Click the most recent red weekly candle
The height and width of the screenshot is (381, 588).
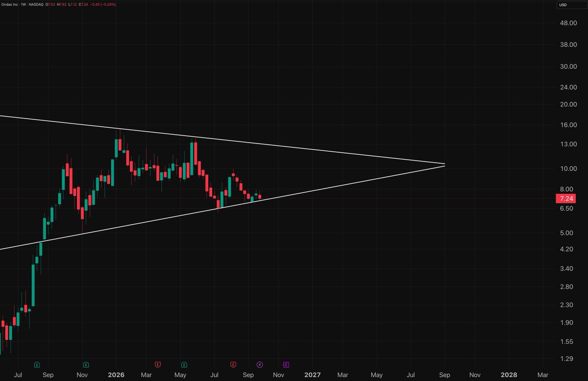click(260, 197)
